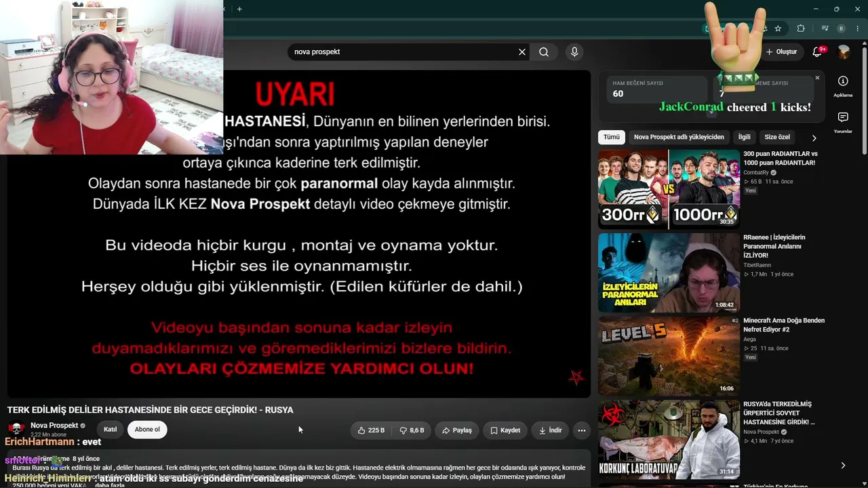Open YouTube notifications bell

click(817, 52)
